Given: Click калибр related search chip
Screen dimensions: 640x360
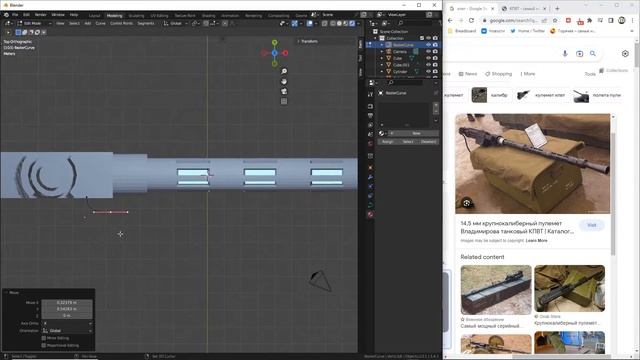Looking at the screenshot, I should [x=490, y=95].
